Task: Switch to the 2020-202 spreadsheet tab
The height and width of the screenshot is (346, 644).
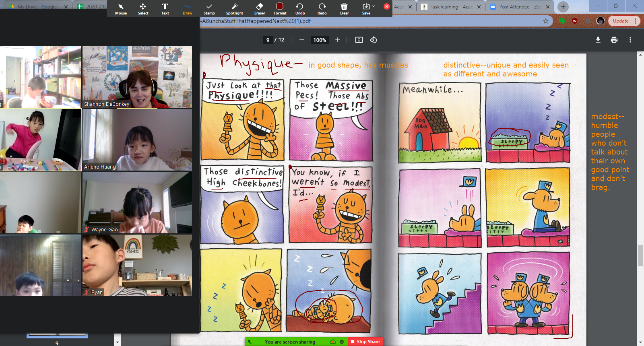Action: [x=92, y=7]
